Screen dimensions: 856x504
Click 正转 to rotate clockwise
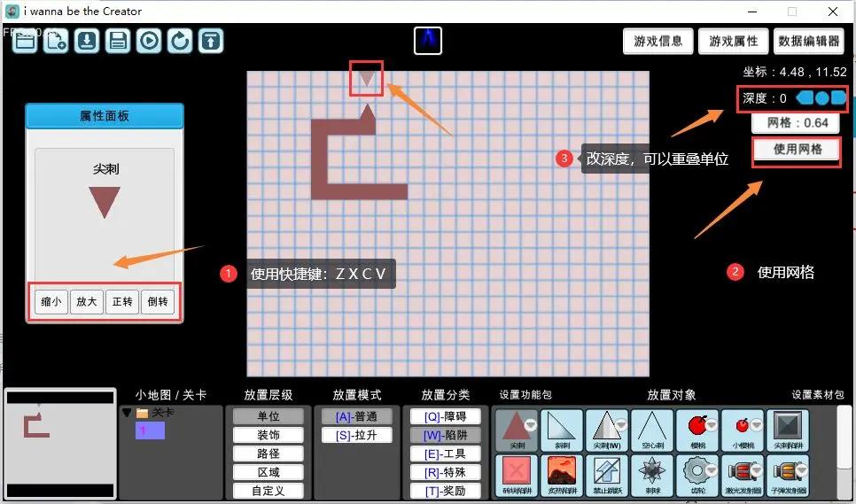(121, 302)
